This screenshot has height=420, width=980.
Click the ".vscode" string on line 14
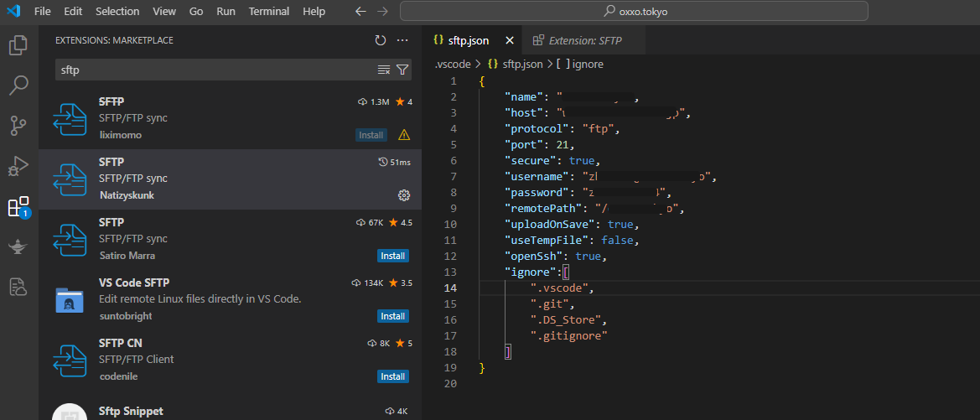(x=559, y=288)
